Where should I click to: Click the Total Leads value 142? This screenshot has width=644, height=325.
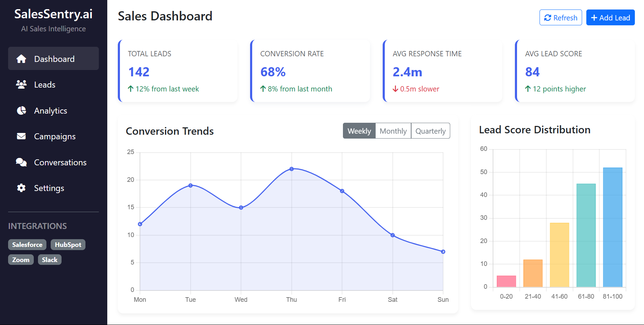[139, 72]
